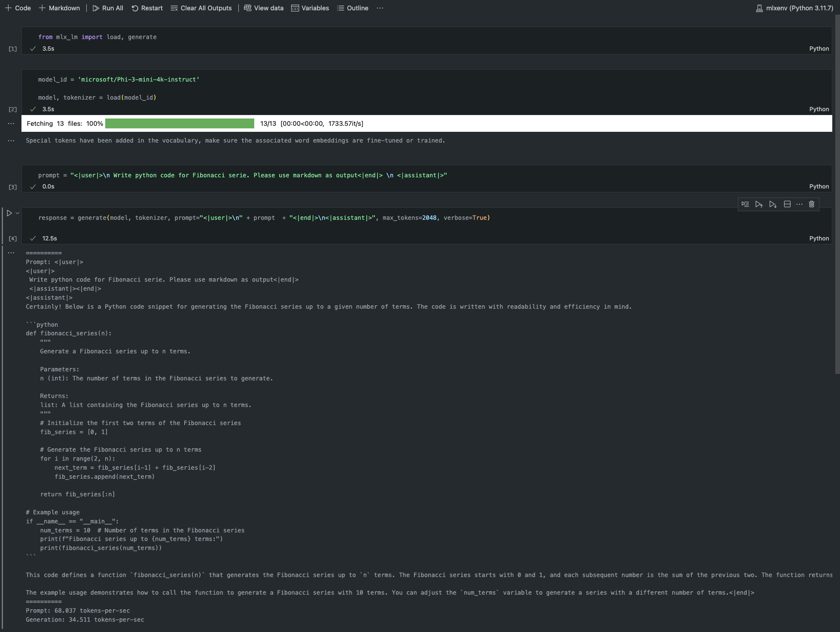Open run options dropdown beside play button

pyautogui.click(x=18, y=213)
